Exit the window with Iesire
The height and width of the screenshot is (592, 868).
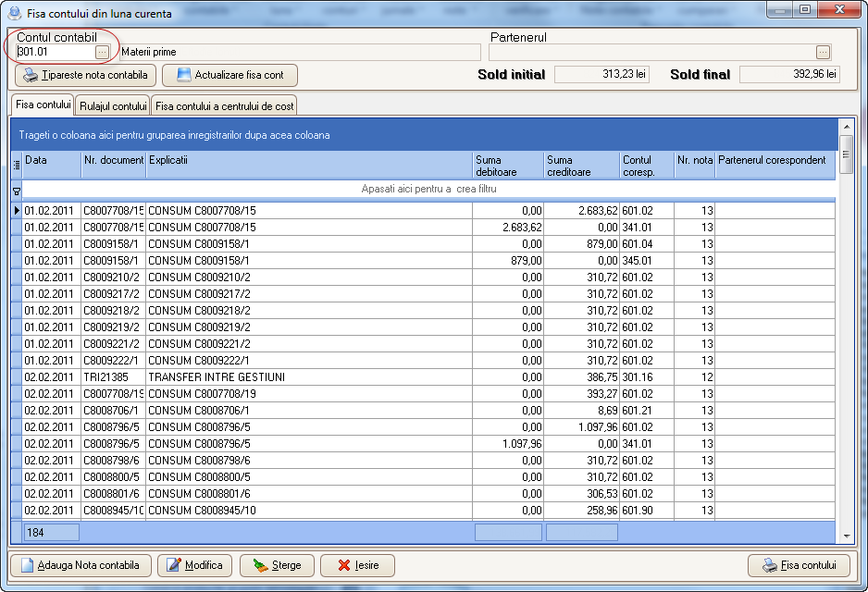point(357,565)
